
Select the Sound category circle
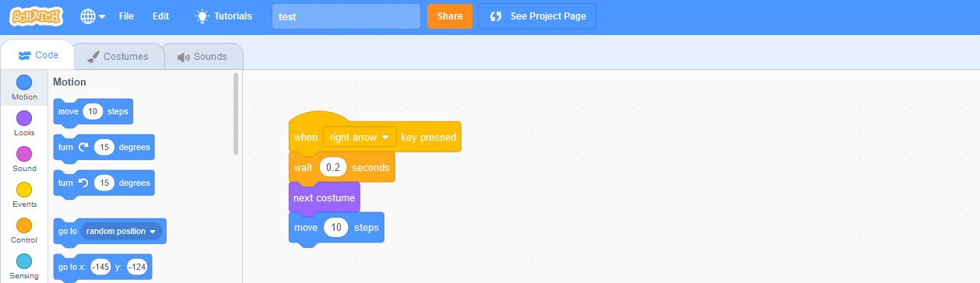click(24, 154)
